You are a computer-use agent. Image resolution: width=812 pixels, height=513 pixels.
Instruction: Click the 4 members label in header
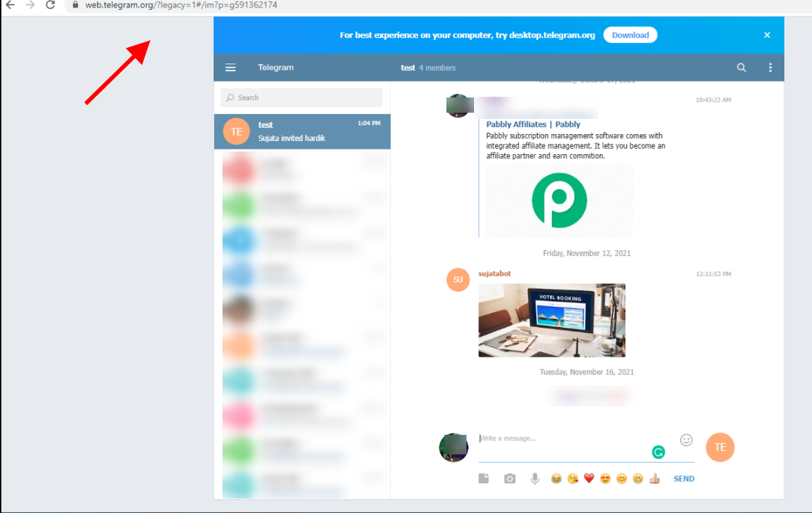click(x=437, y=68)
